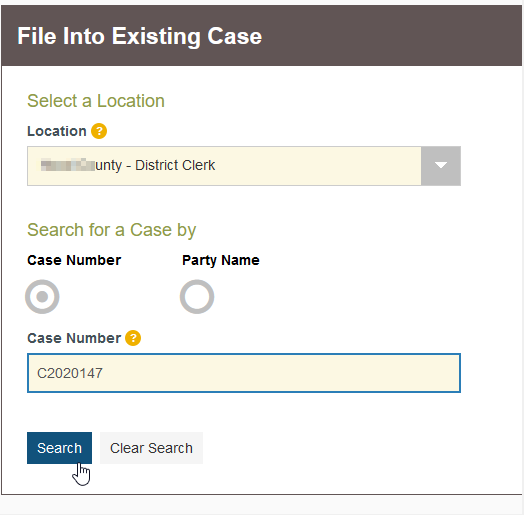The width and height of the screenshot is (524, 515).
Task: Expand the Location dropdown arrow
Action: (x=441, y=166)
